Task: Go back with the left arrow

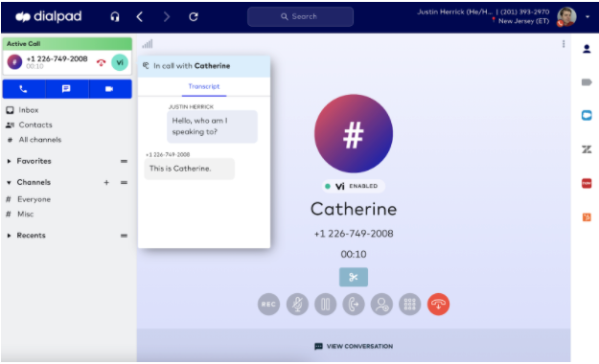Action: coord(140,17)
